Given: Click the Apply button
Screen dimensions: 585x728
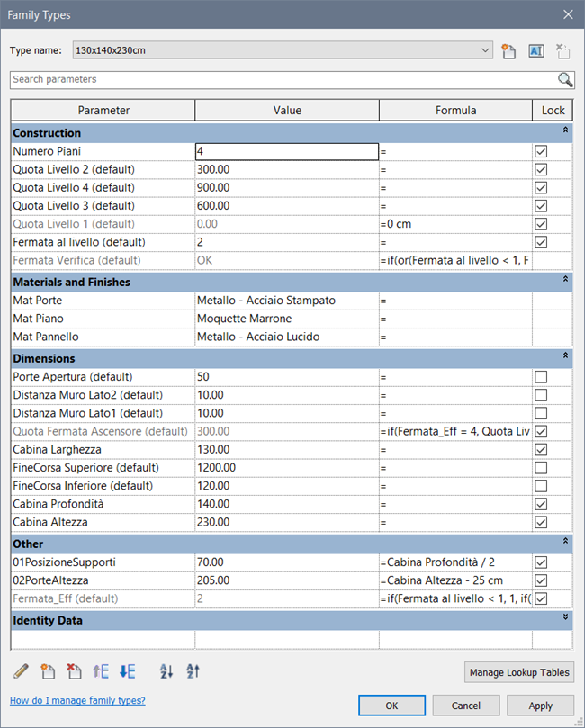Looking at the screenshot, I should [x=540, y=706].
